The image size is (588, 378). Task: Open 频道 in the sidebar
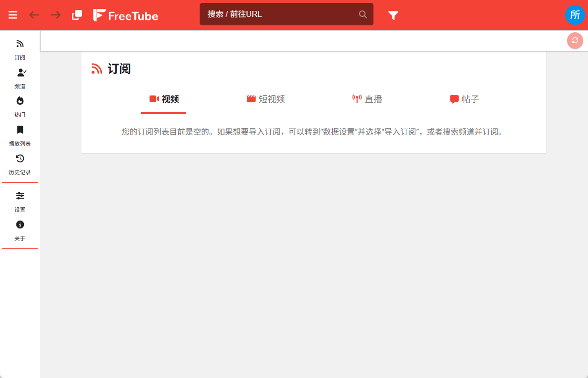point(20,79)
